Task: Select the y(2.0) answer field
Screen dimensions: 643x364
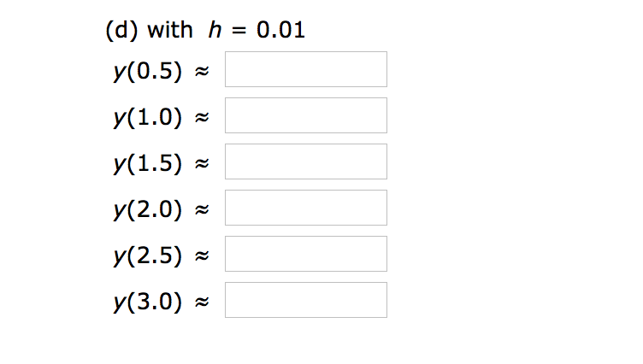Action: pyautogui.click(x=306, y=208)
